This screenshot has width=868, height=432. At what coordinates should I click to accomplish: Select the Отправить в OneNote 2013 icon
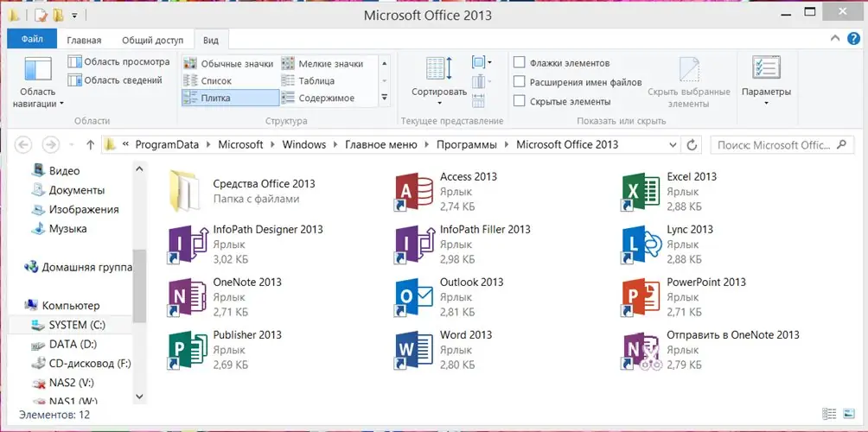641,350
